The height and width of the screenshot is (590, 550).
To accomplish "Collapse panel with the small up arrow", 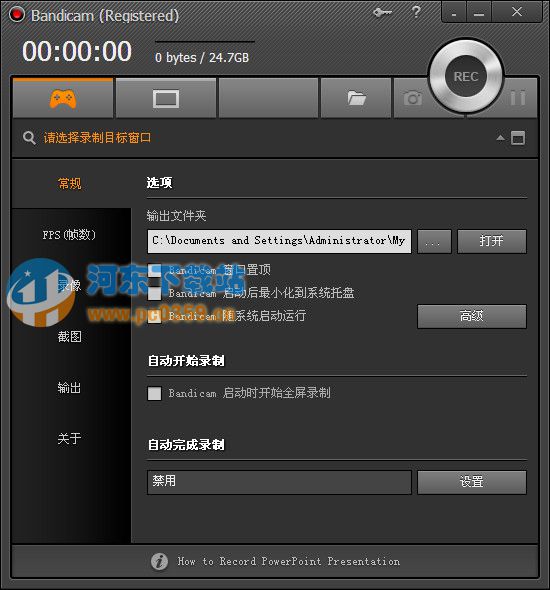I will [x=500, y=138].
